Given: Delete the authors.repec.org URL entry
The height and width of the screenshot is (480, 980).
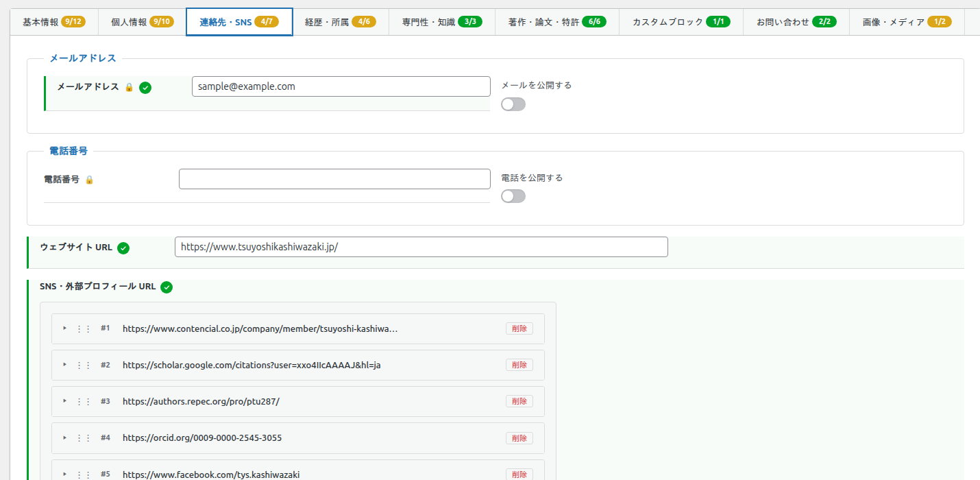Looking at the screenshot, I should click(x=519, y=401).
